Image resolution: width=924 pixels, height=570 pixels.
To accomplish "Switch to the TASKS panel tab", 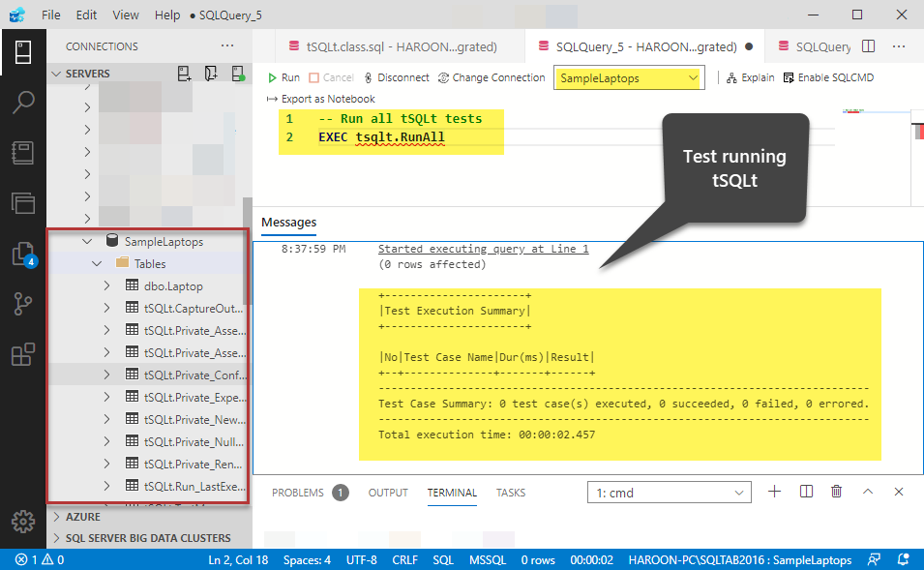I will [510, 493].
